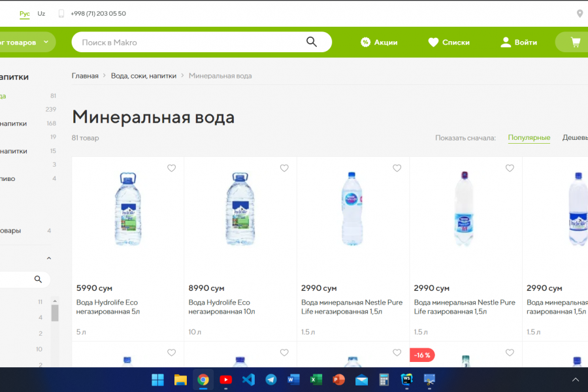588x392 pixels.
Task: Click the 81 товар count text
Action: click(x=85, y=138)
